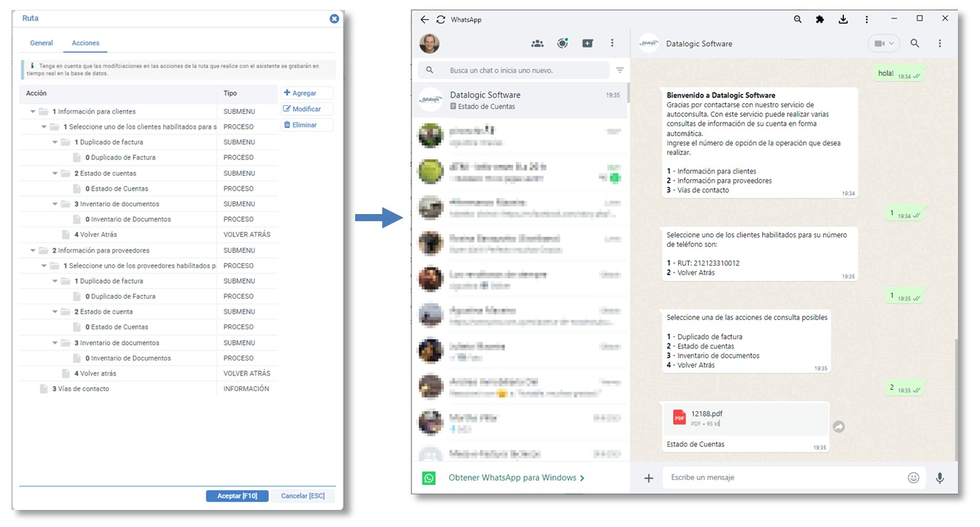Image resolution: width=980 pixels, height=527 pixels.
Task: Click the Agregar button
Action: point(306,93)
